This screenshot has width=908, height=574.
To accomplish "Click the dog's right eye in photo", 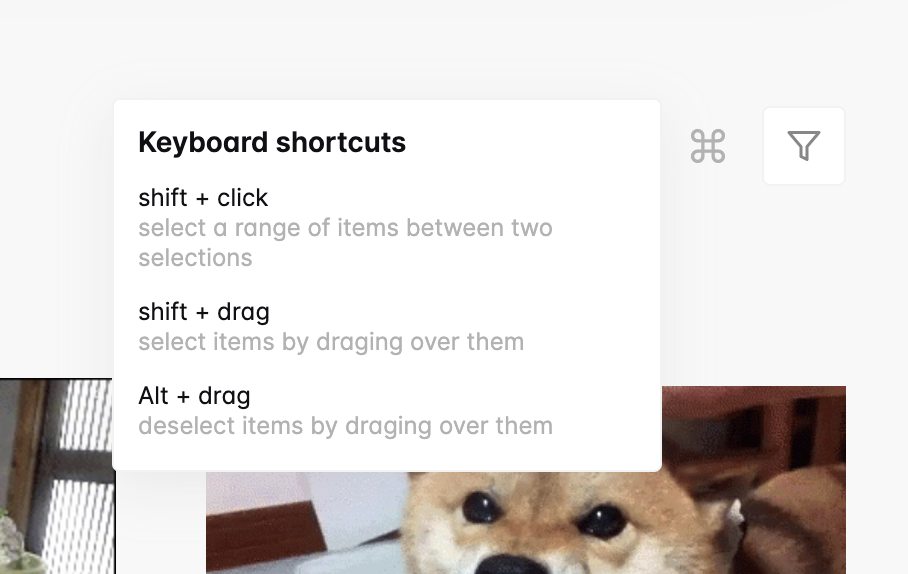I will click(602, 520).
